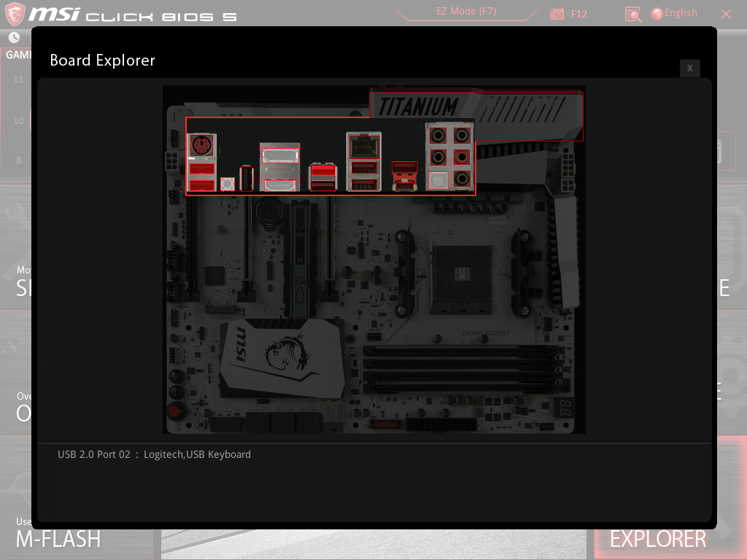Select the red audio jack
The image size is (747, 560).
pos(461,157)
